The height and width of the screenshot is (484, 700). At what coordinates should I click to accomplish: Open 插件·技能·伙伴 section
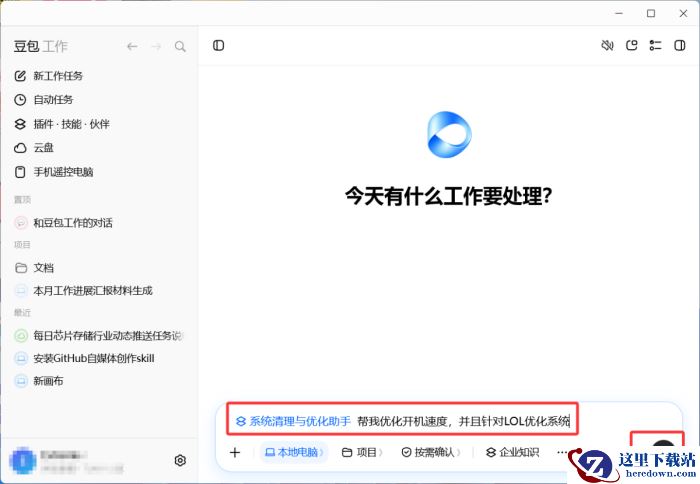click(62, 124)
